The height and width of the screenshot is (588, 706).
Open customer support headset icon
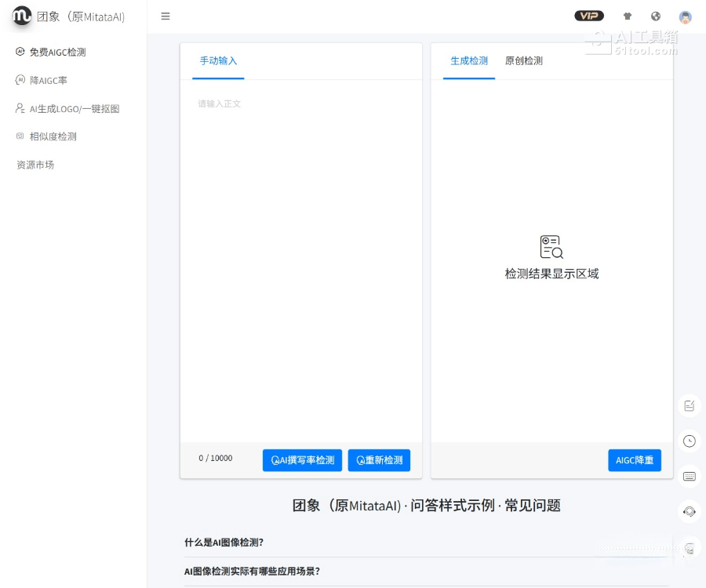[690, 511]
